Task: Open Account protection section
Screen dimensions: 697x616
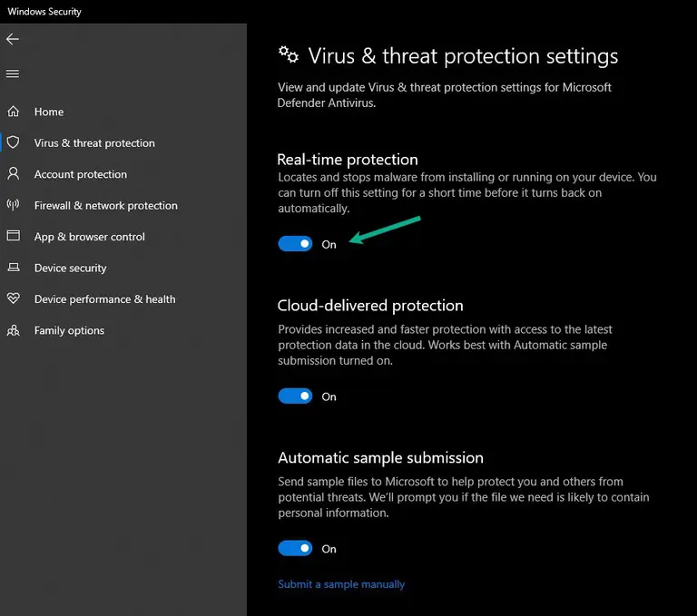Action: pyautogui.click(x=81, y=174)
